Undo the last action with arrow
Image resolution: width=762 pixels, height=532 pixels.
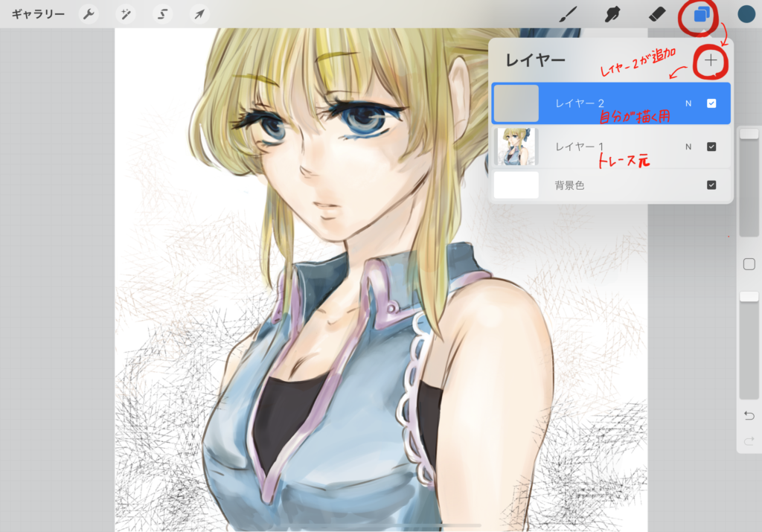coord(749,415)
